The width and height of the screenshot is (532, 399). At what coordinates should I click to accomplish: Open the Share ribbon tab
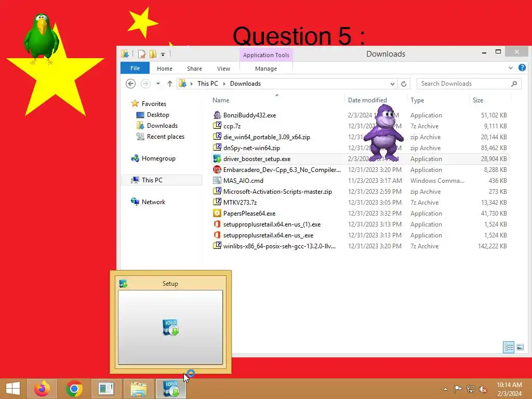[194, 69]
